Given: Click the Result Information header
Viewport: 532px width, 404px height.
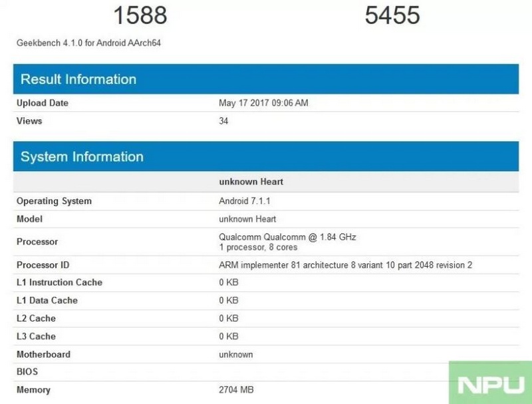Looking at the screenshot, I should pos(77,79).
